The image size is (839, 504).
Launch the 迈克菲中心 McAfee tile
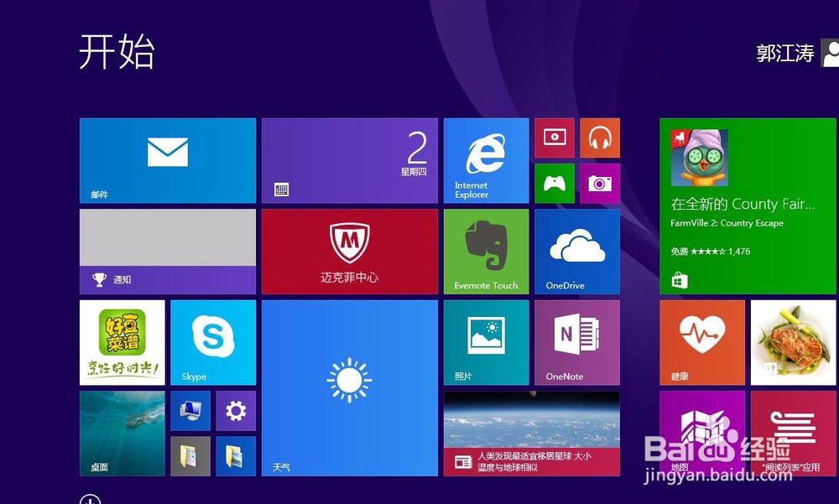tap(349, 252)
